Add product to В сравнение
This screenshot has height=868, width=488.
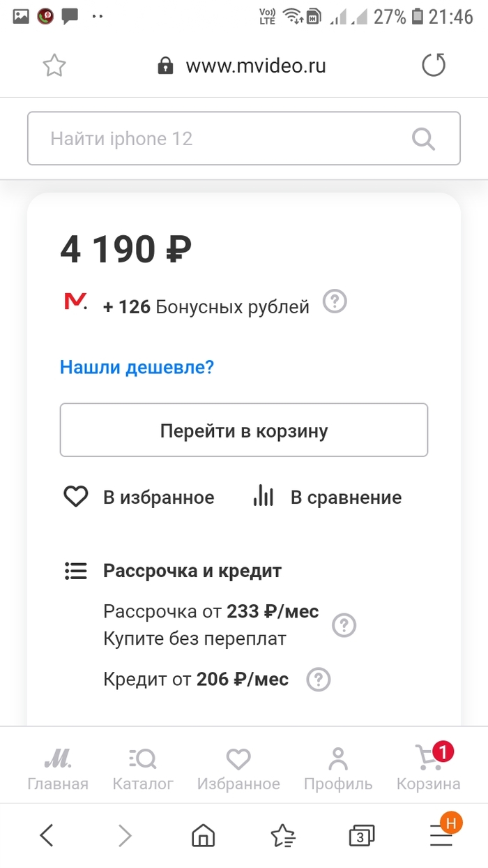click(327, 497)
